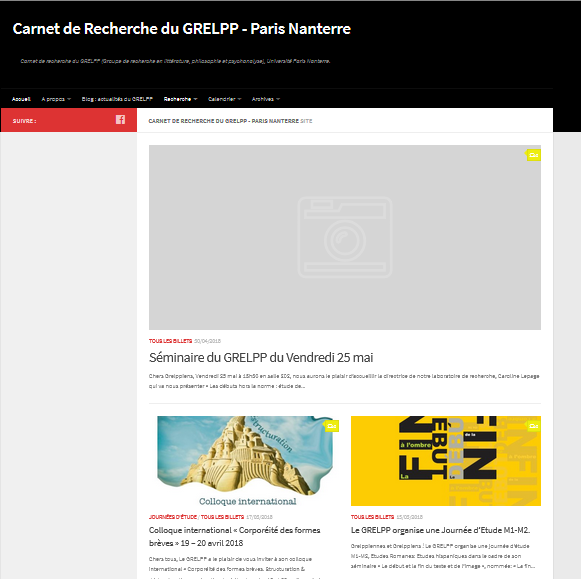Click comment badge on Colloque international thumbnail
581x579 pixels.
(331, 426)
